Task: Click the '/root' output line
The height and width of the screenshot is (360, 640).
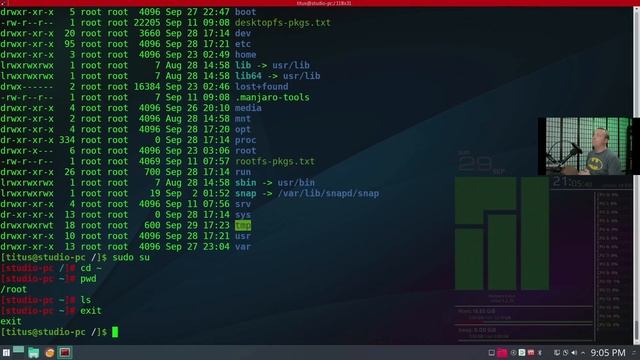Action: click(x=13, y=289)
